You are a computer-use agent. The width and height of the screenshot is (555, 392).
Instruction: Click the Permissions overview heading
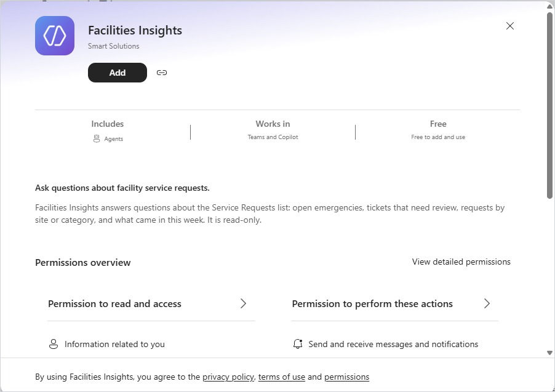[x=83, y=262]
